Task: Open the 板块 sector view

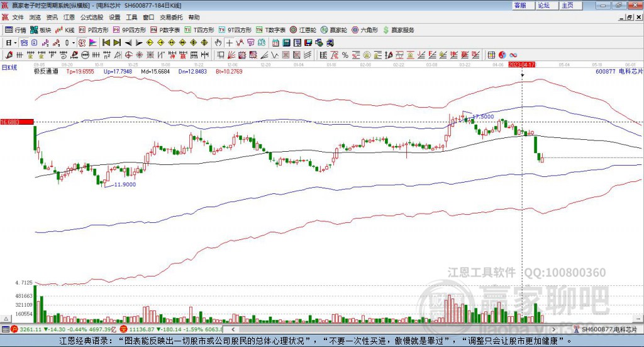Action: click(x=41, y=30)
